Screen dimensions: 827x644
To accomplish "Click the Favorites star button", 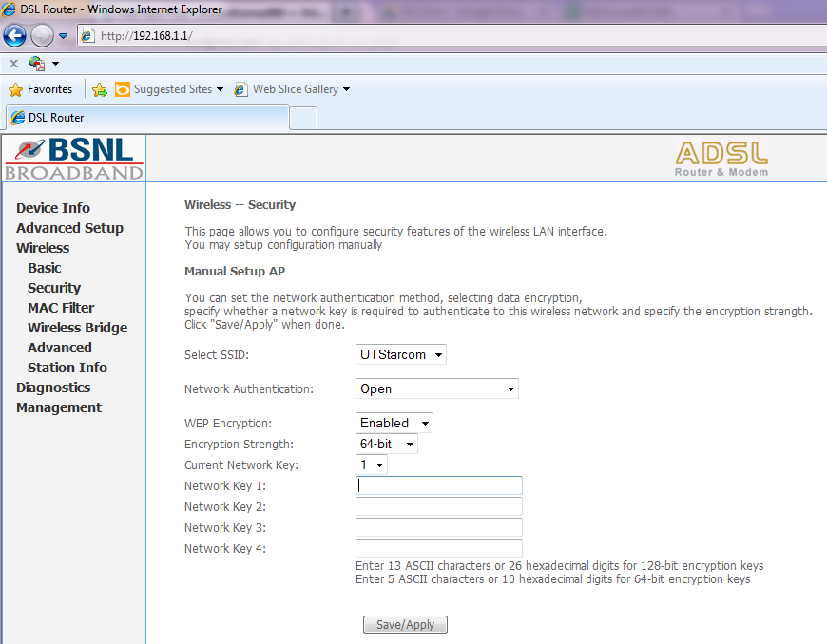I will [x=41, y=89].
